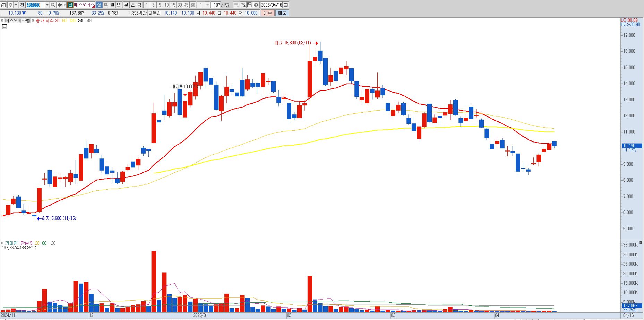Click the panel layout icon at top-left
The height and width of the screenshot is (320, 644).
tap(3, 5)
